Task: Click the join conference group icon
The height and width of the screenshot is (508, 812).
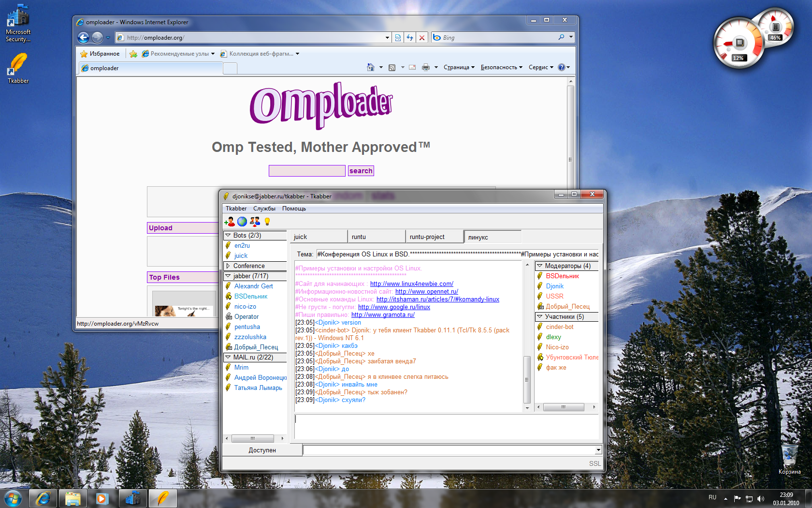Action: (255, 222)
